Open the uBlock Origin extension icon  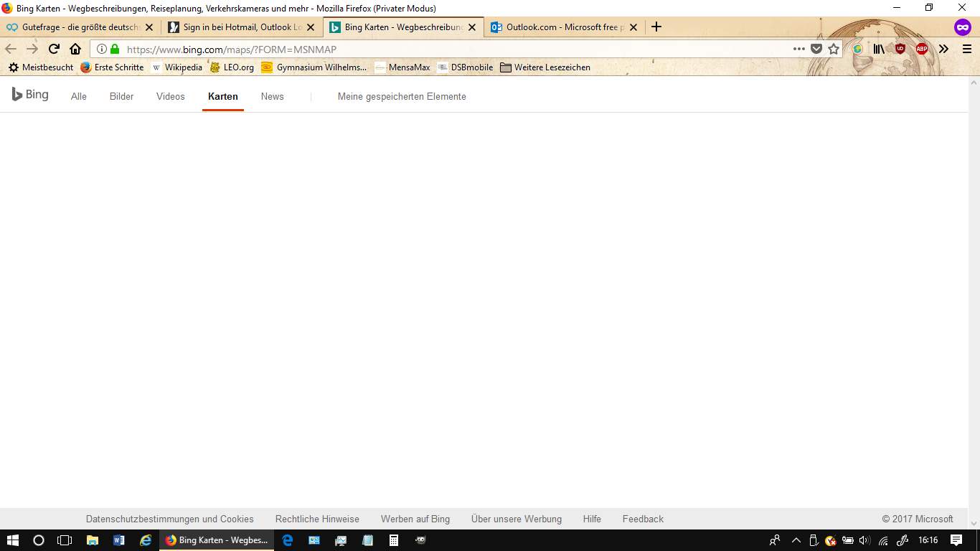tap(900, 50)
